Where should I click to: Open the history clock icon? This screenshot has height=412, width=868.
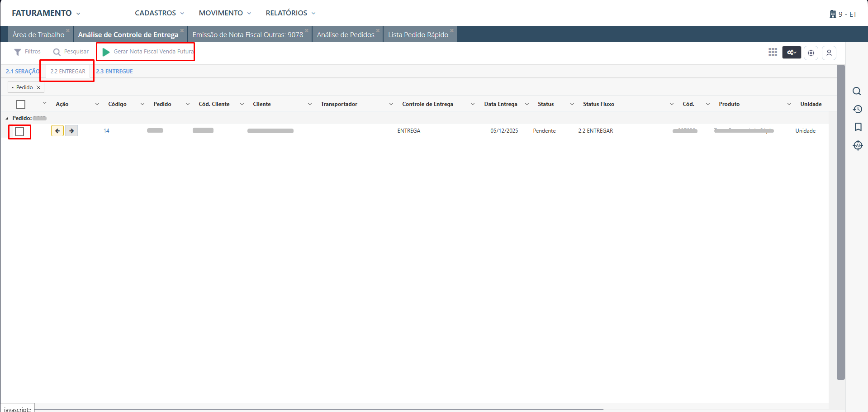[857, 109]
